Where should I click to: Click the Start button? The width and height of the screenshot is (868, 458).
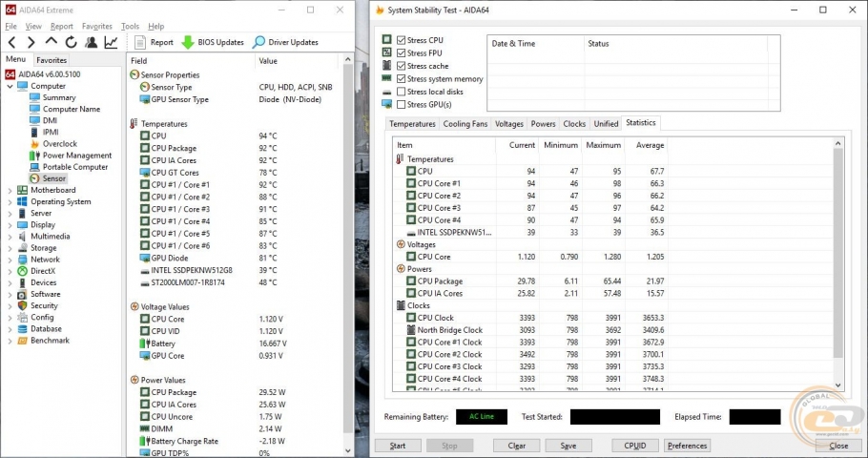point(398,446)
